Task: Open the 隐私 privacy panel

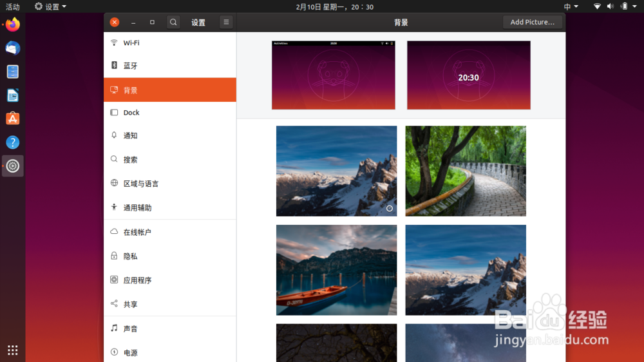Action: click(170, 256)
